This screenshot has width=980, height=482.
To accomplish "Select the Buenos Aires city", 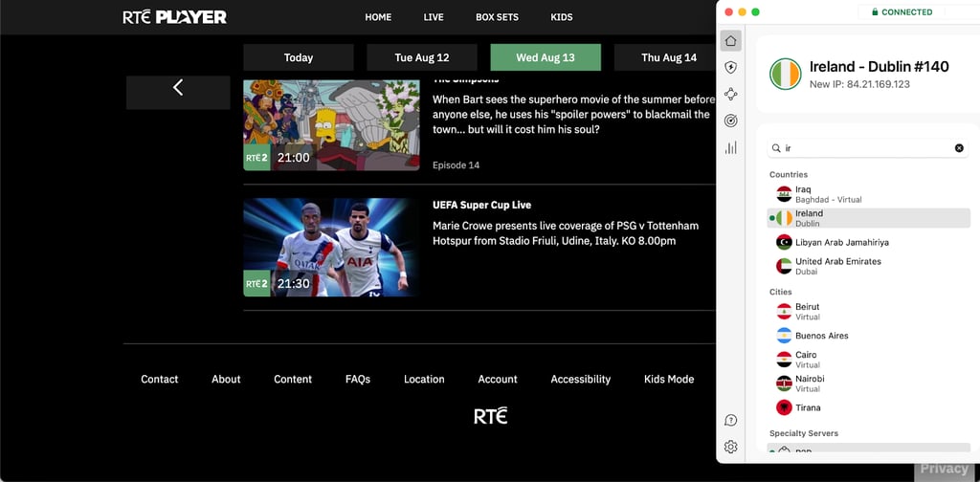I will pos(869,336).
